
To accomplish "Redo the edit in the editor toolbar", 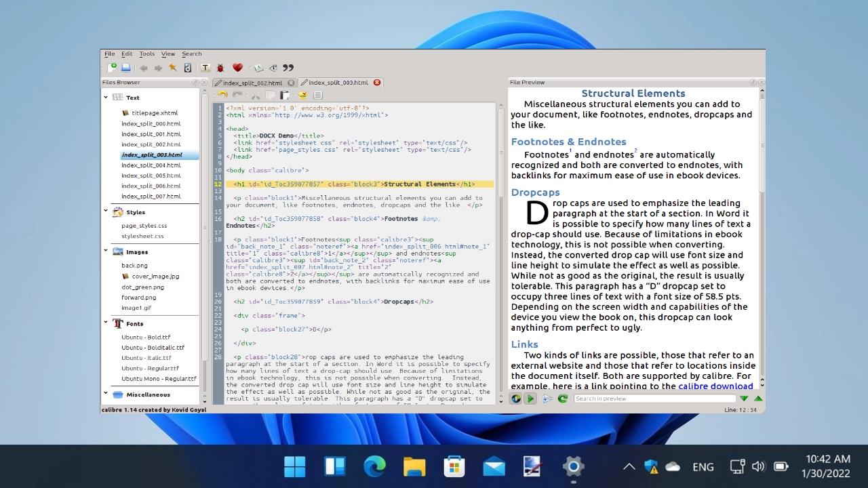I will pyautogui.click(x=237, y=95).
